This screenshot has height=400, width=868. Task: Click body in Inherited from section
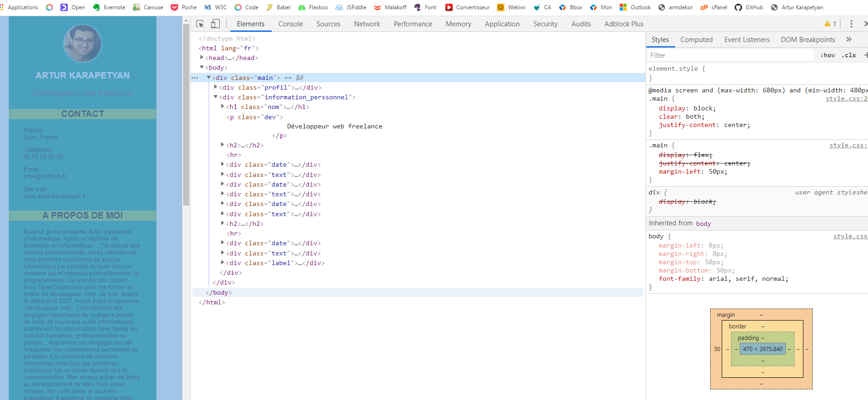coord(703,224)
